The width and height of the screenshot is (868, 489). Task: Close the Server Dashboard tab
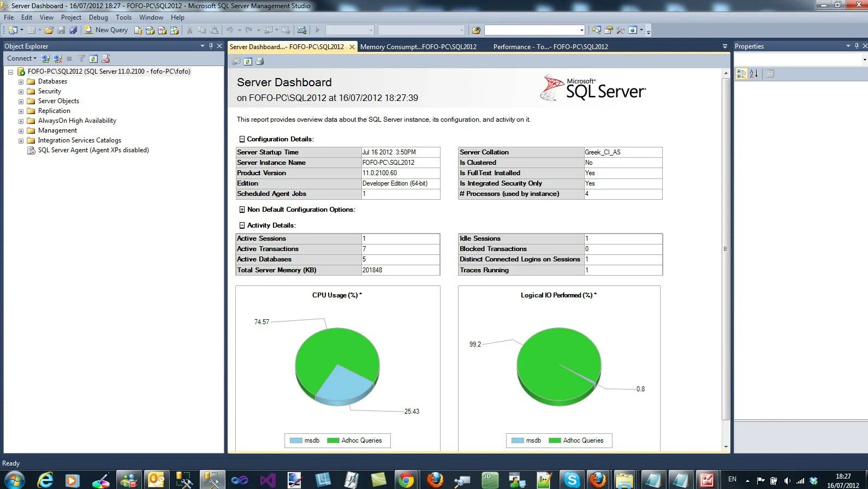(352, 47)
